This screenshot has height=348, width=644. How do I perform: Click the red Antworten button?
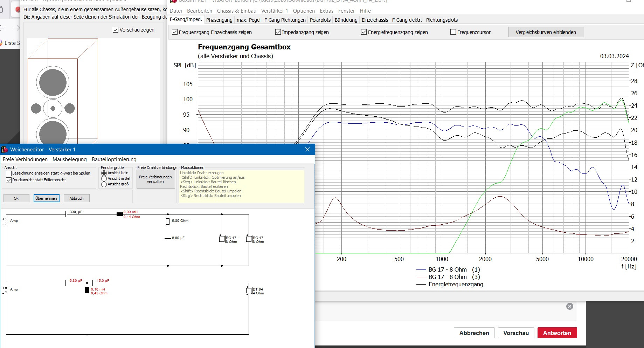(557, 333)
